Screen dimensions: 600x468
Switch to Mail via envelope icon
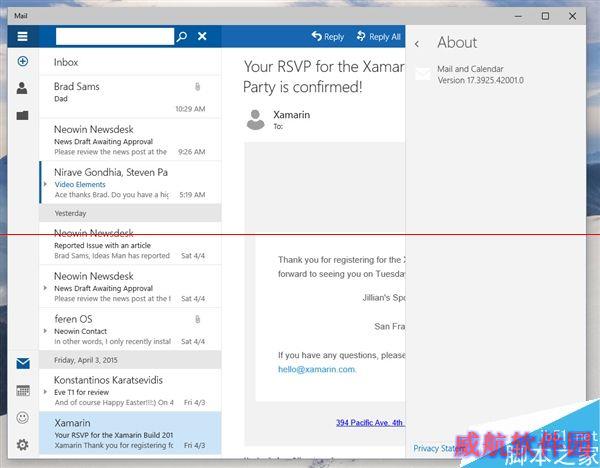[23, 363]
